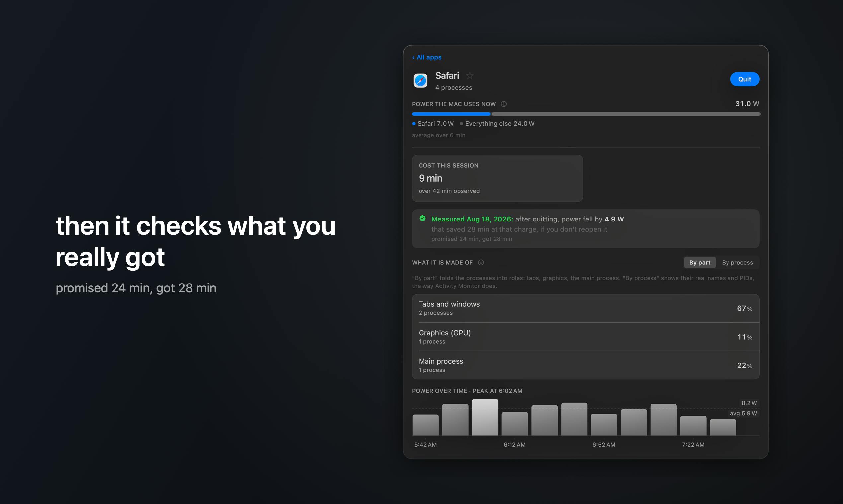Go back via All apps link
This screenshot has width=843, height=504.
pyautogui.click(x=426, y=57)
